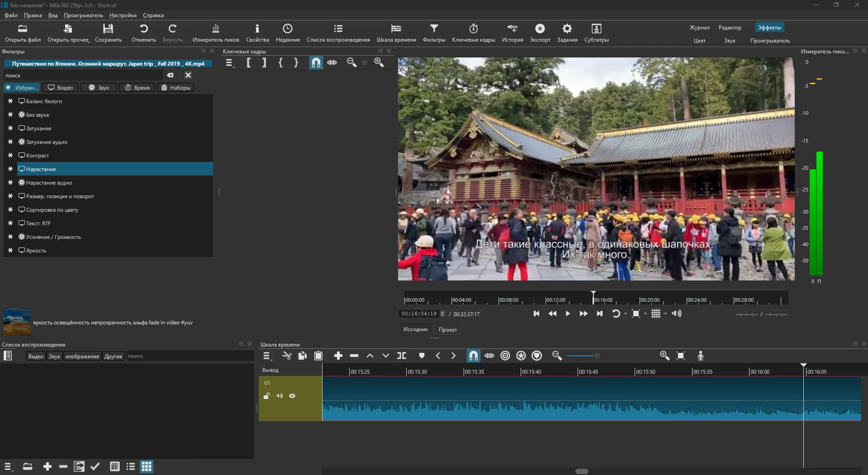
Task: Click record audio microphone icon in timeline
Action: 701,356
